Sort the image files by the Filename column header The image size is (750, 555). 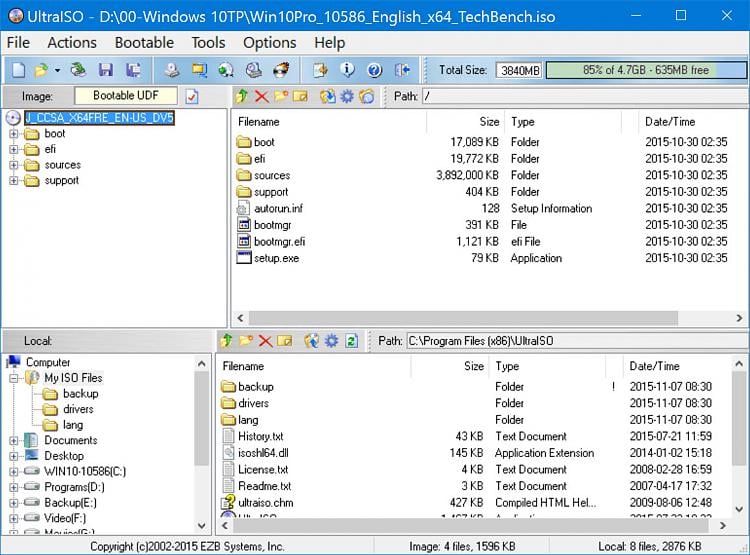(330, 122)
